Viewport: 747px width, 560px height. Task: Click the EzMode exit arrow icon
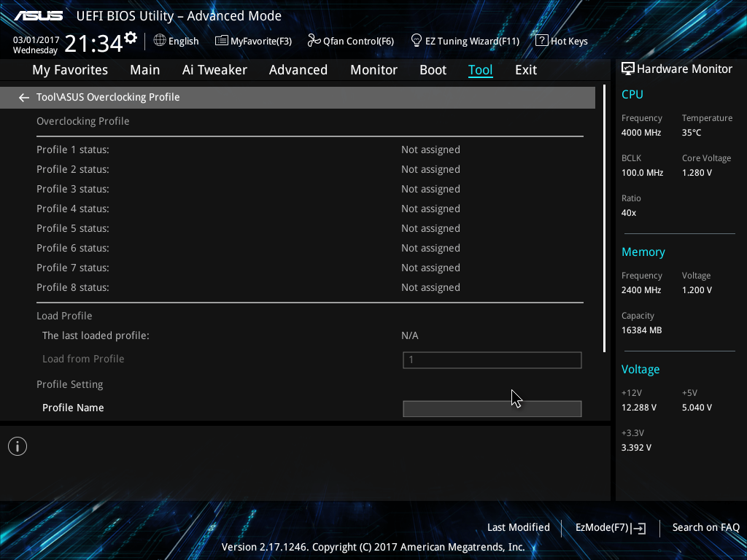[x=640, y=528]
